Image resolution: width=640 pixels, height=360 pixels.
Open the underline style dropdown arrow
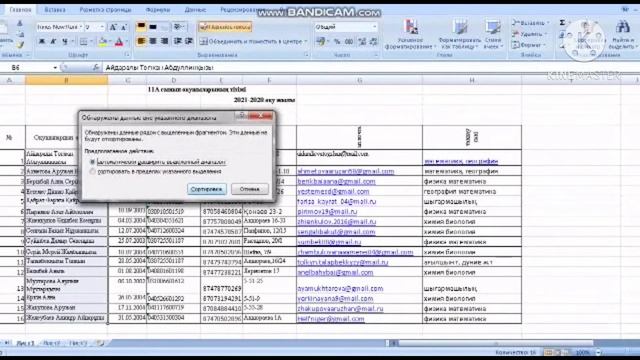(x=72, y=42)
